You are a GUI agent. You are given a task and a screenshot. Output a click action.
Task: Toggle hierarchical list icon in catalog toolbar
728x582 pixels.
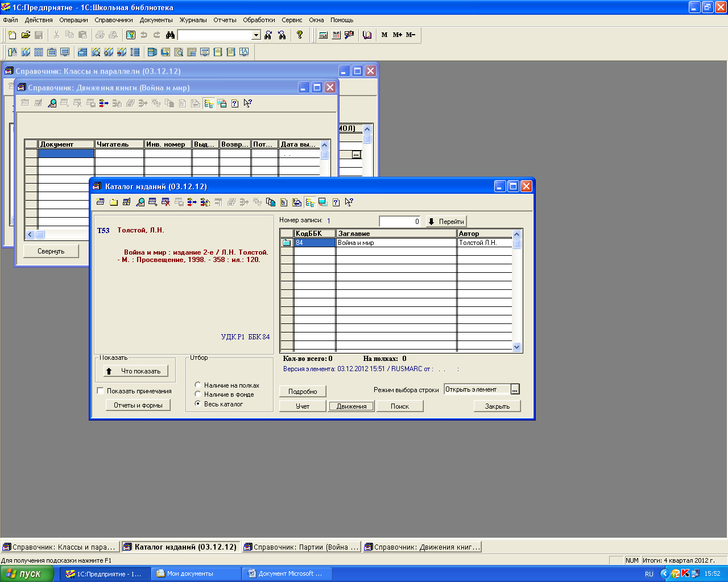tap(310, 202)
